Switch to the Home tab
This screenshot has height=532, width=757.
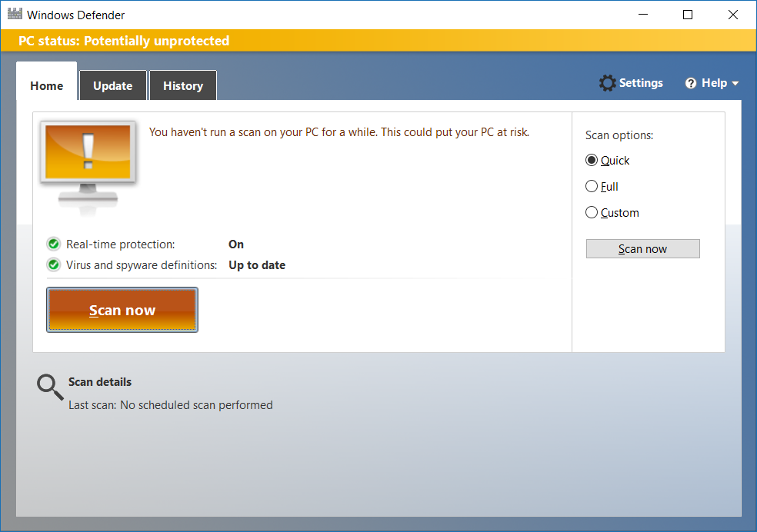(x=46, y=81)
